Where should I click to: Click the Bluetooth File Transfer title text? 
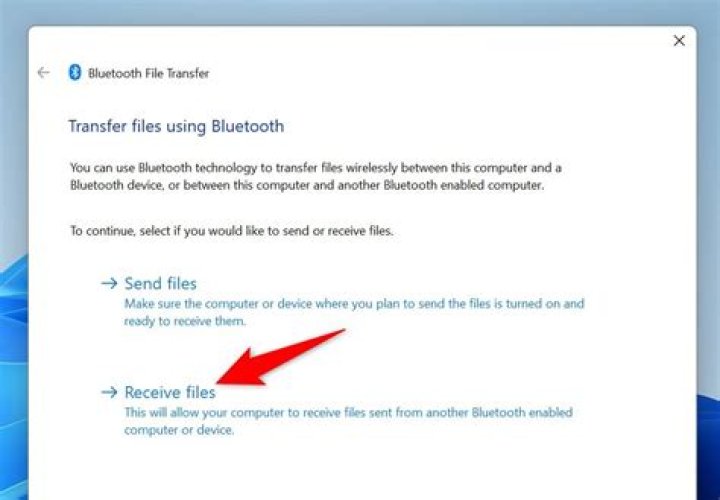tap(148, 73)
